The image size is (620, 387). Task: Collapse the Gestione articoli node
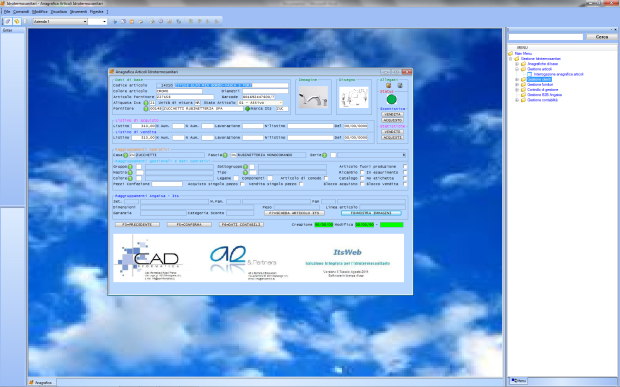point(517,69)
